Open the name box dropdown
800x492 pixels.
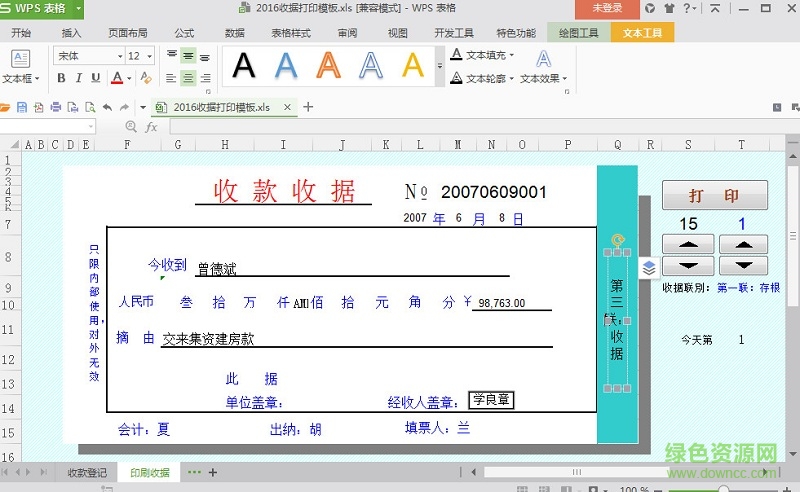[x=91, y=126]
